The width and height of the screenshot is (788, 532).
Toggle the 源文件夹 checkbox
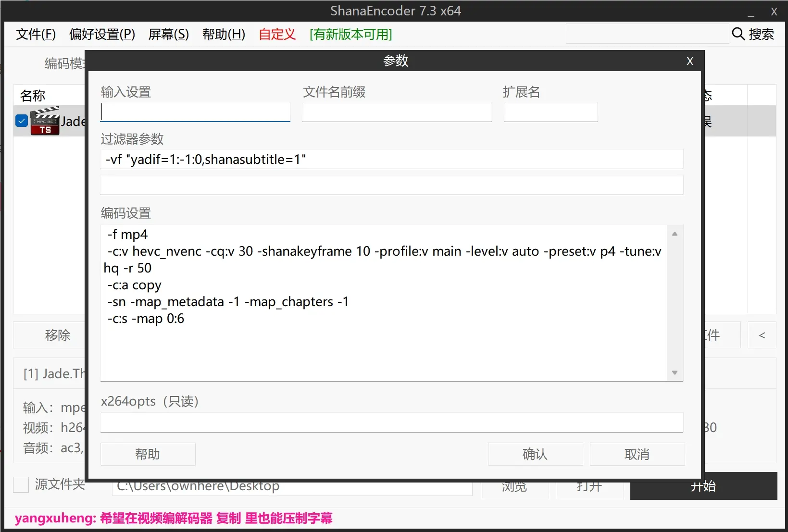pyautogui.click(x=21, y=484)
